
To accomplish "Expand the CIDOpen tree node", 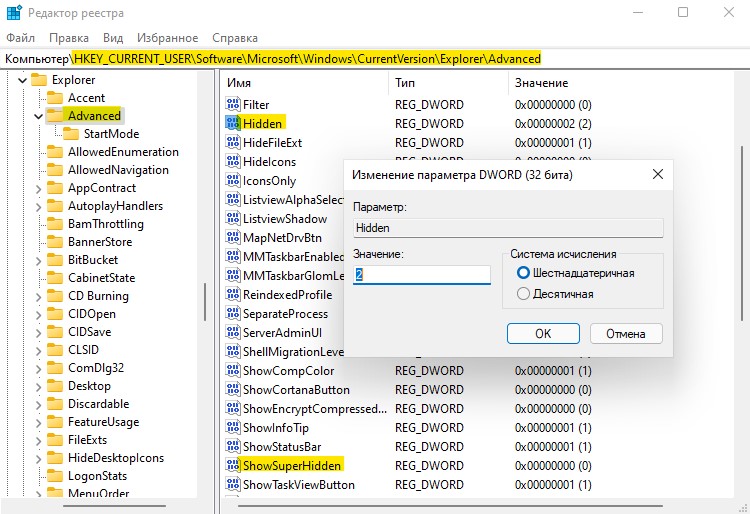I will [x=38, y=315].
